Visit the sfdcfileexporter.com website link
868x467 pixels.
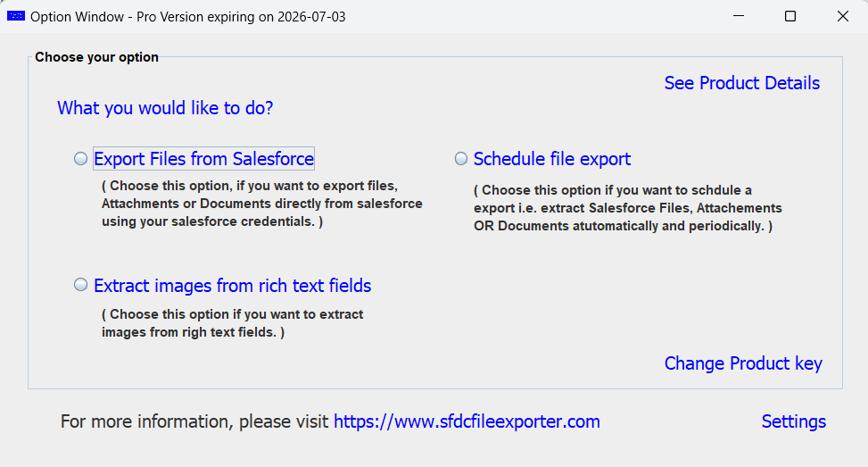tap(467, 421)
